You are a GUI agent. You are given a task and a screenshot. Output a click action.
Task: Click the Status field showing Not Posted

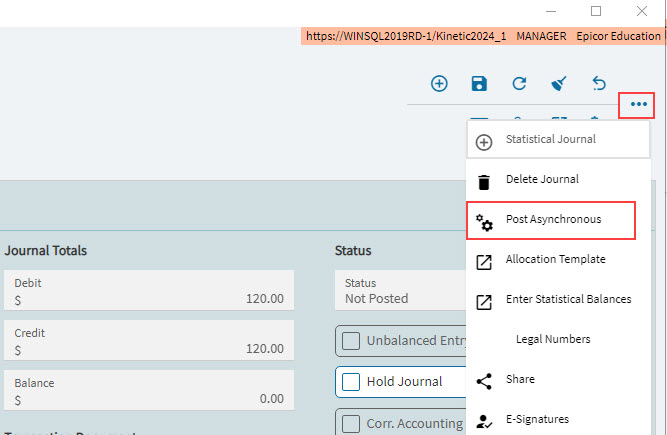point(400,290)
